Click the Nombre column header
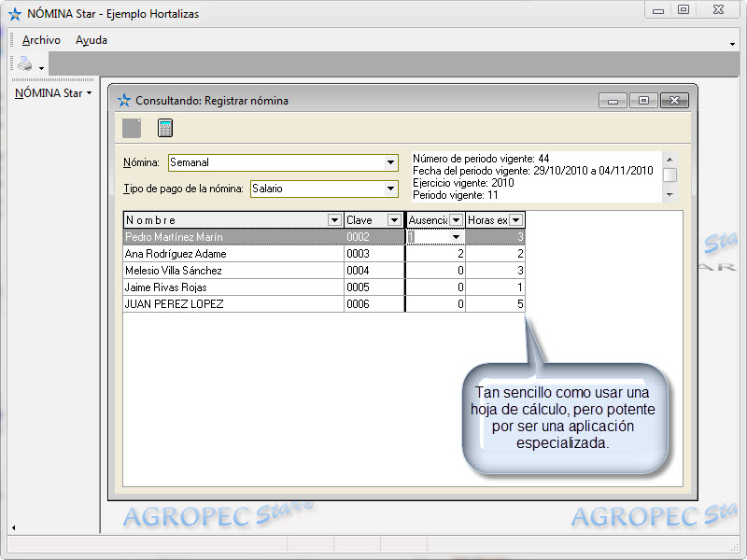The width and height of the screenshot is (747, 560). pyautogui.click(x=233, y=220)
